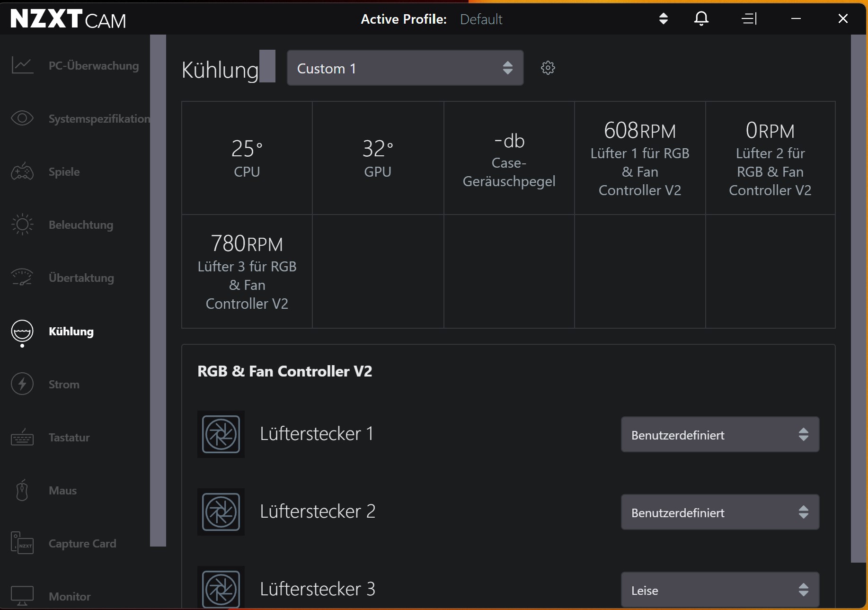Open the Strom section
This screenshot has width=868, height=610.
click(x=64, y=385)
